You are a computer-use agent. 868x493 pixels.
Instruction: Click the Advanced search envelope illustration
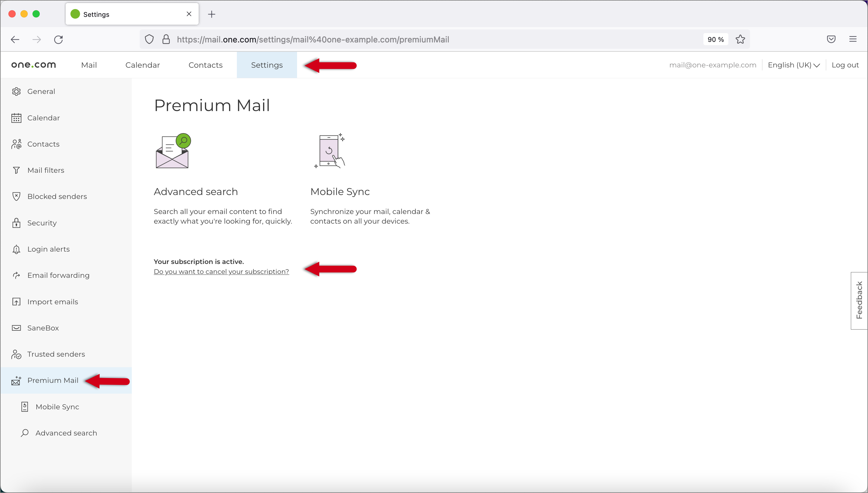(x=173, y=151)
